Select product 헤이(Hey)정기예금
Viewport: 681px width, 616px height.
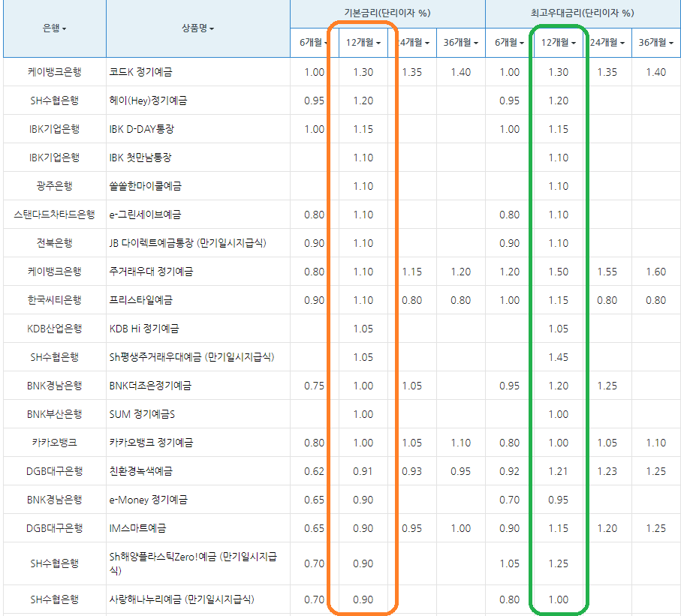click(x=148, y=101)
